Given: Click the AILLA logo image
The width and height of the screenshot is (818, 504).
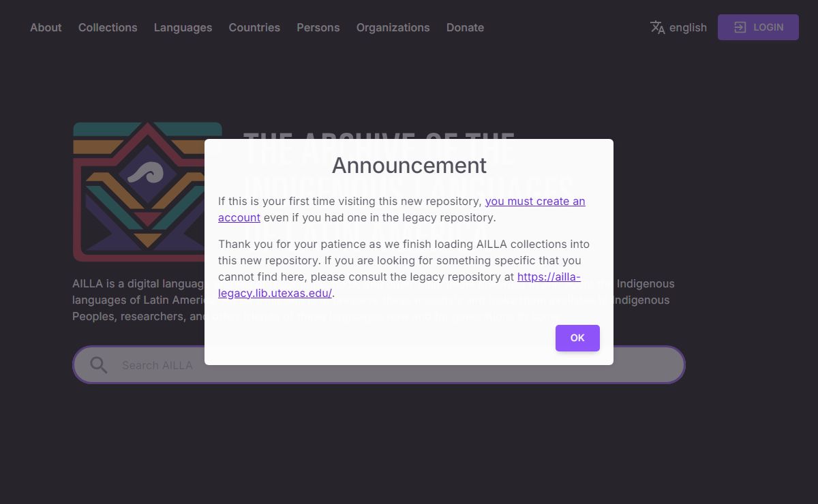Looking at the screenshot, I should [147, 192].
